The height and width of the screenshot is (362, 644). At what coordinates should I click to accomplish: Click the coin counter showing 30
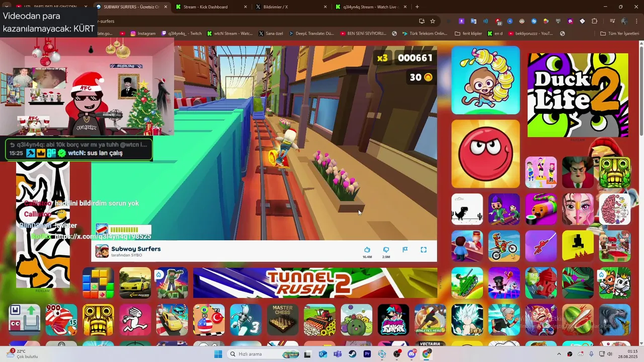coord(421,77)
